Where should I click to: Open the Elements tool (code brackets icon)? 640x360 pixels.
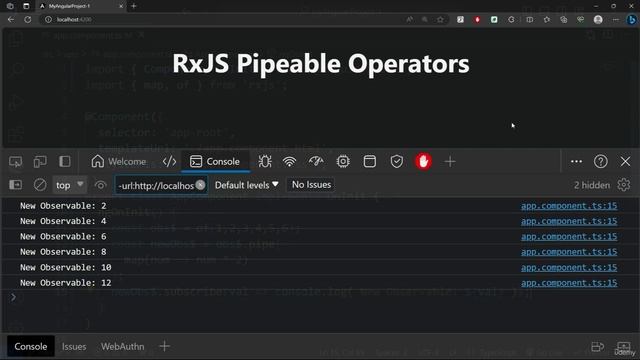pos(169,162)
